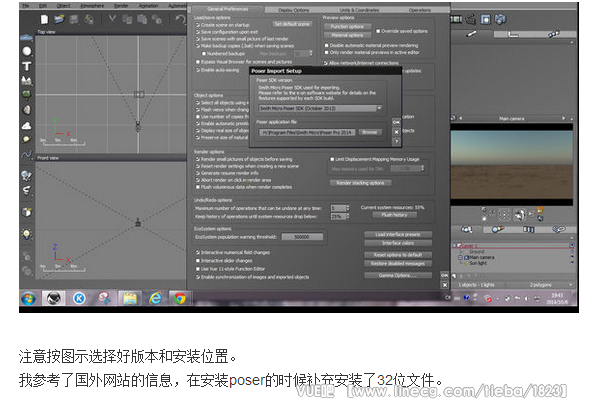Click next camera arrow beside Main camera

[x=563, y=118]
